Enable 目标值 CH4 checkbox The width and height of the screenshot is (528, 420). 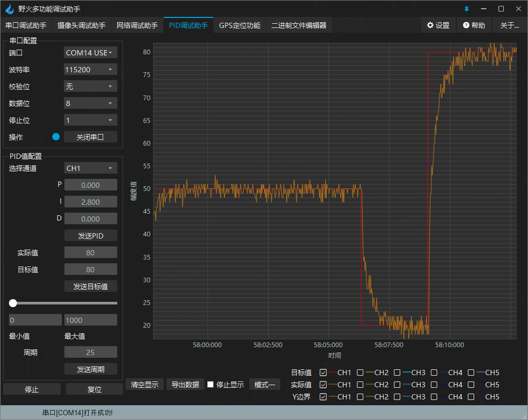point(434,373)
